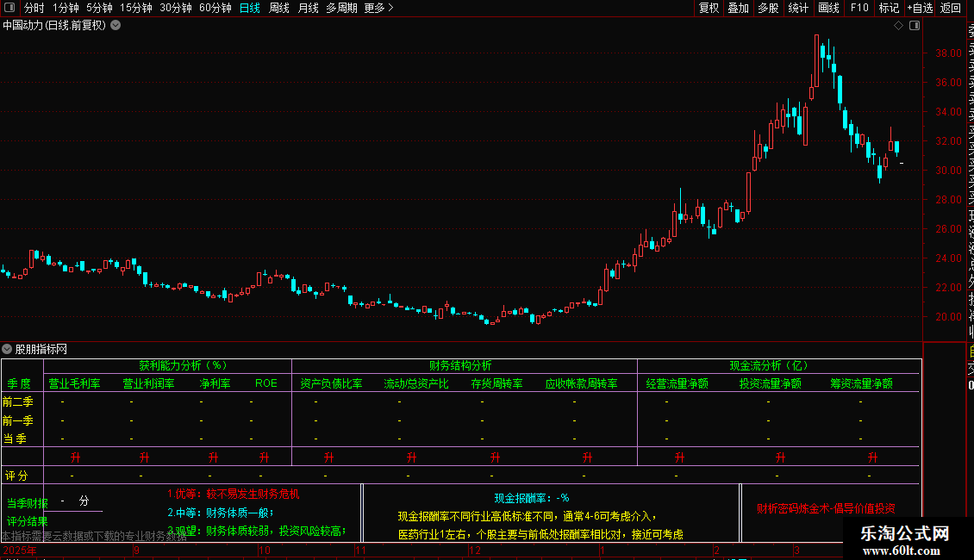The height and width of the screenshot is (560, 974).
Task: Switch to 月线 monthly chart
Action: pos(308,8)
